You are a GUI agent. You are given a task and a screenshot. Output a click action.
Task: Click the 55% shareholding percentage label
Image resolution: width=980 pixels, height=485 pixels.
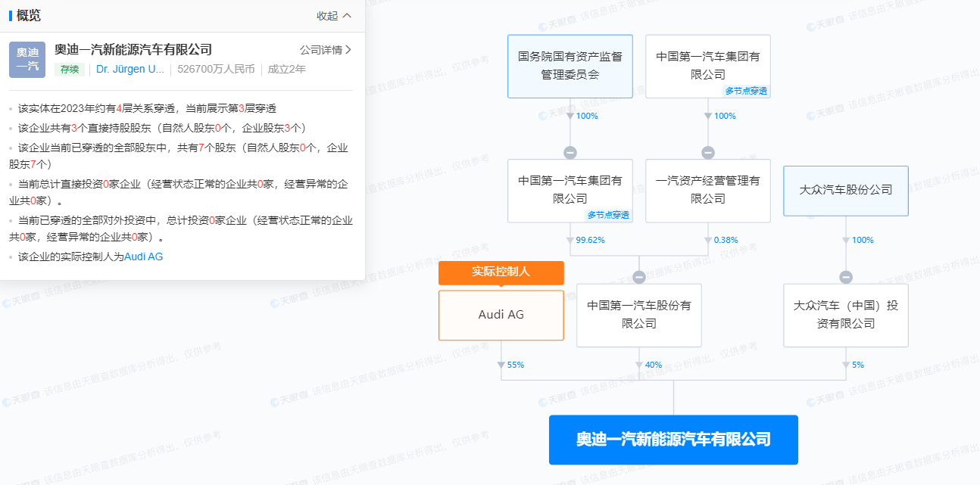click(515, 365)
